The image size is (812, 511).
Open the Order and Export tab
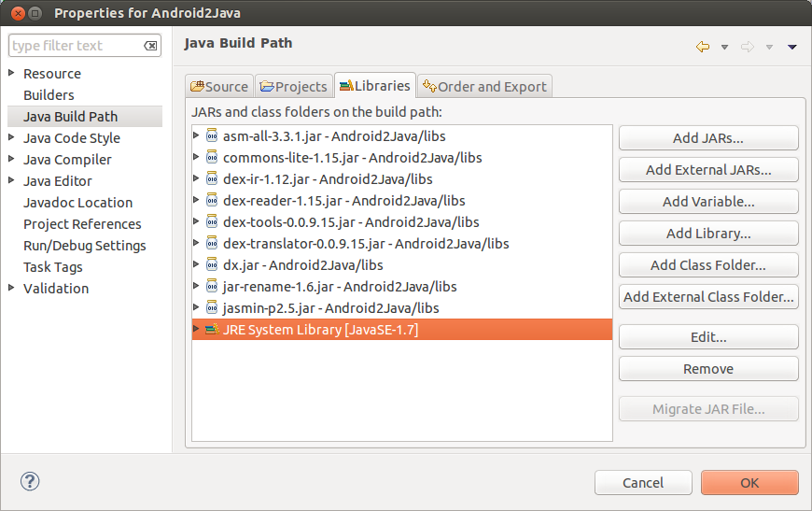[x=484, y=86]
